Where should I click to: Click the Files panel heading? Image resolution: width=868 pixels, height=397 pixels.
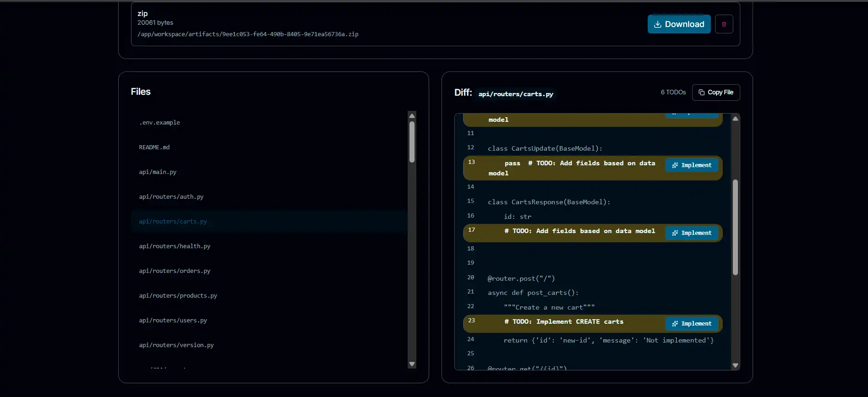pos(141,92)
